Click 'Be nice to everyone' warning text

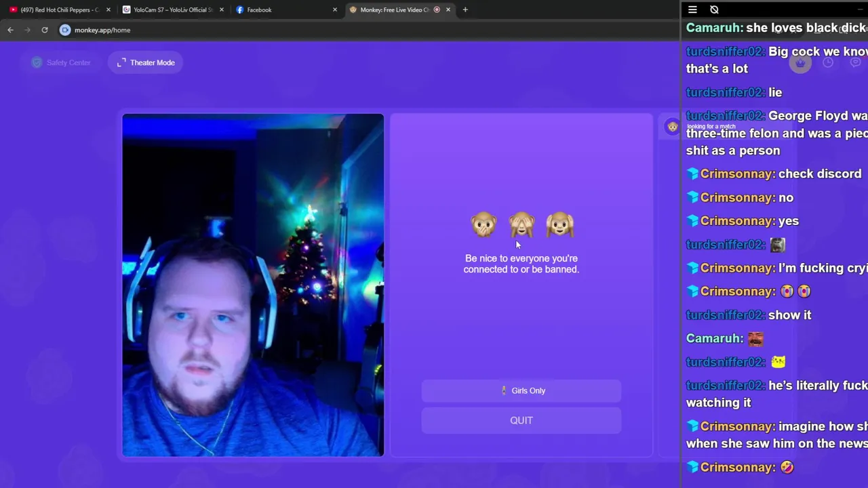(x=521, y=264)
